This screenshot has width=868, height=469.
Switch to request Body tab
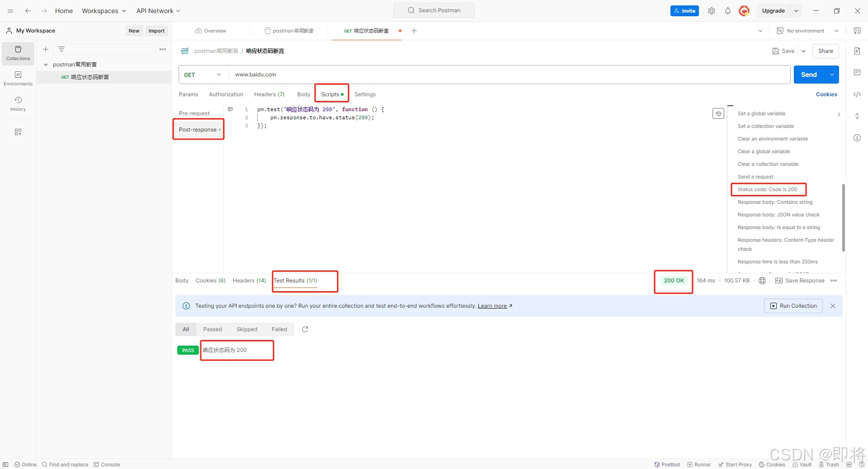coord(304,94)
